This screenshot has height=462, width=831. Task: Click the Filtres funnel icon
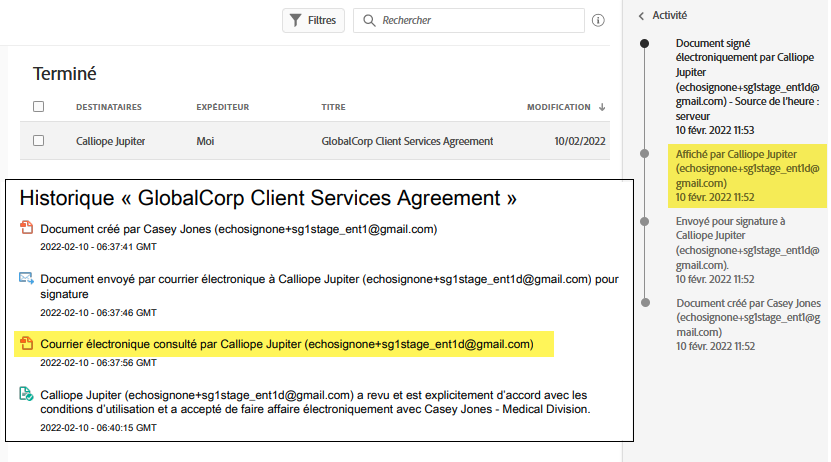(x=296, y=21)
